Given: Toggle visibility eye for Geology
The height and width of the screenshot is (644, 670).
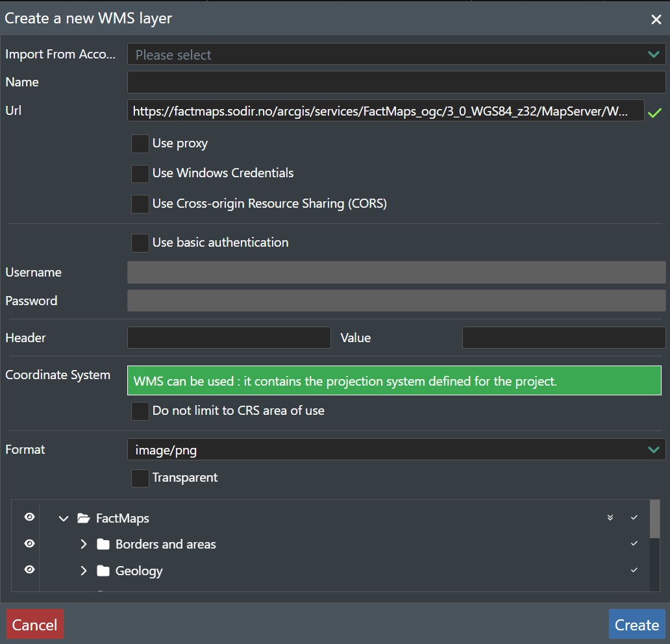Looking at the screenshot, I should click(29, 569).
